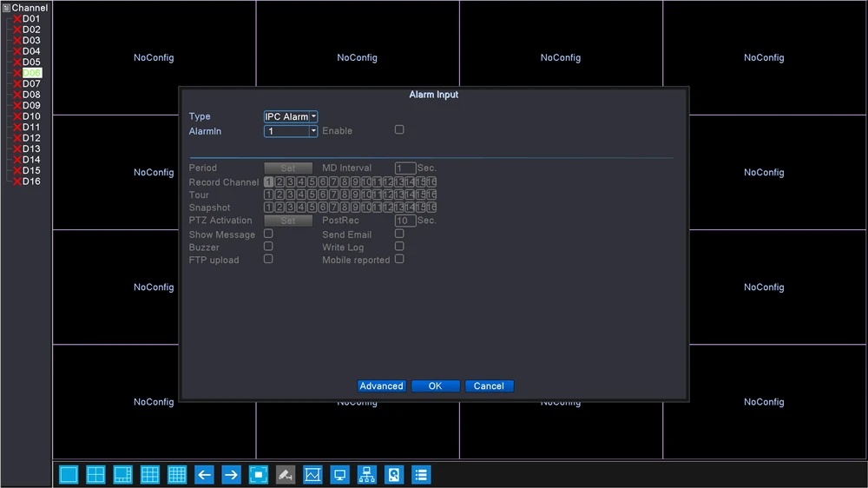Select channel D01 in the tree
868x488 pixels.
31,19
